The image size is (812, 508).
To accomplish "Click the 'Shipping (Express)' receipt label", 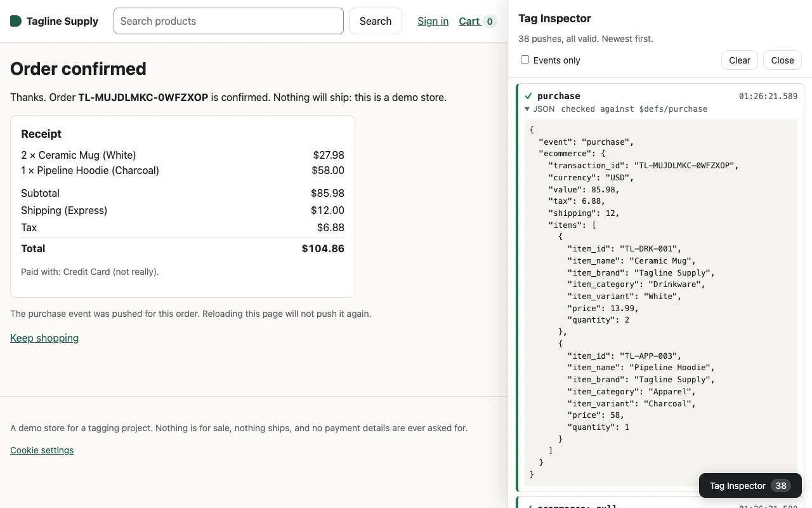I will pyautogui.click(x=64, y=210).
